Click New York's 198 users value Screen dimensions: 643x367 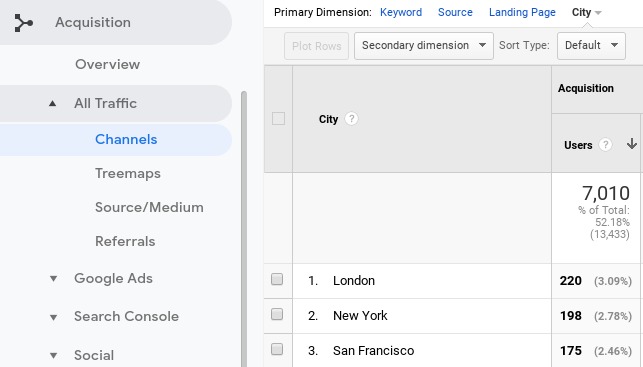click(x=570, y=316)
